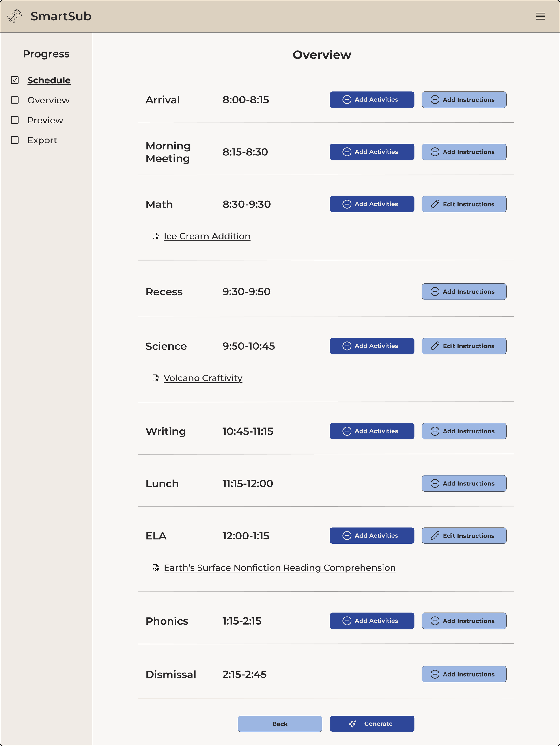This screenshot has height=746, width=560.
Task: Open Volcano Craftivity PDF link
Action: click(x=203, y=378)
